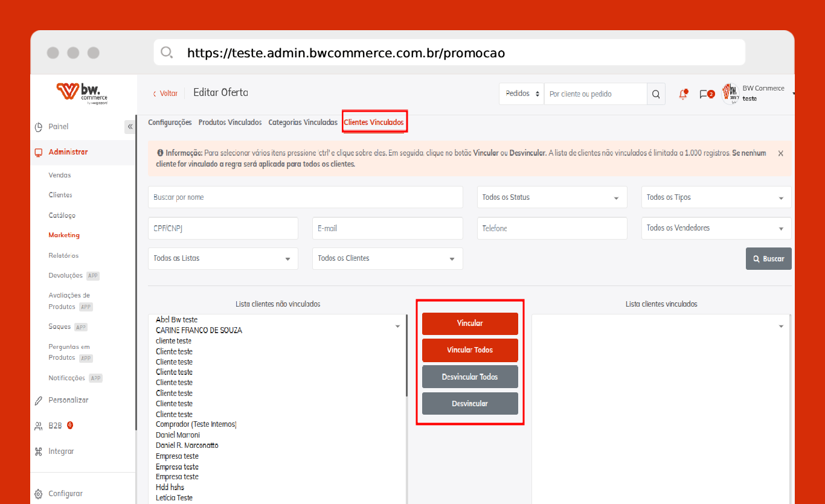Expand the Todas as Listas dropdown

point(222,258)
